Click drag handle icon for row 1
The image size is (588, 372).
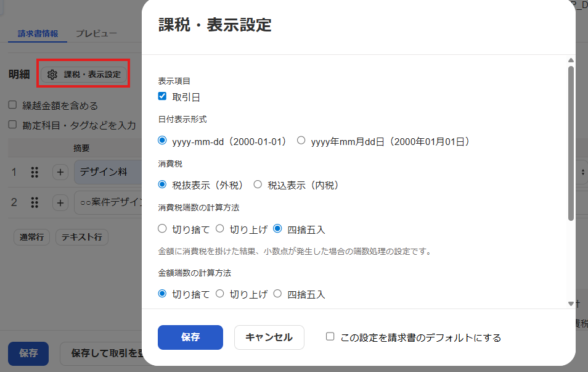(x=35, y=172)
